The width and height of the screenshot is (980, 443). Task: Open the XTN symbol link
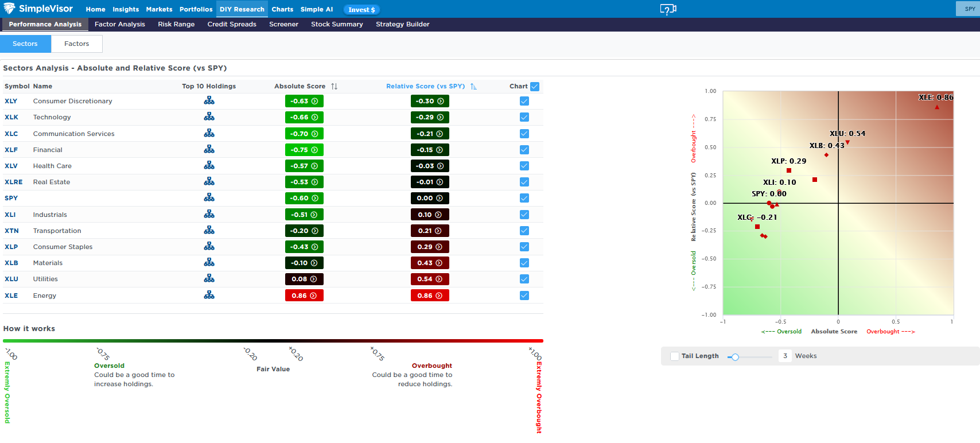pos(11,231)
